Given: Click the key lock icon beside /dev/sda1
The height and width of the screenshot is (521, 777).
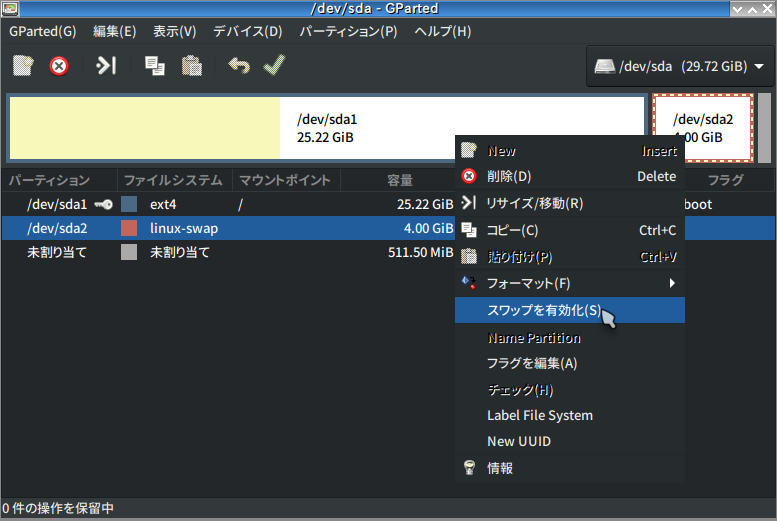Looking at the screenshot, I should 104,204.
